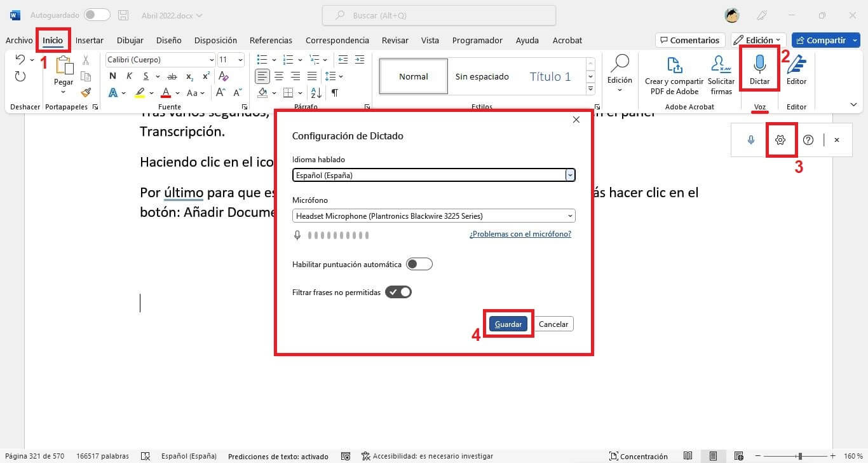868x463 pixels.
Task: Open the Revisar tab
Action: tap(395, 40)
